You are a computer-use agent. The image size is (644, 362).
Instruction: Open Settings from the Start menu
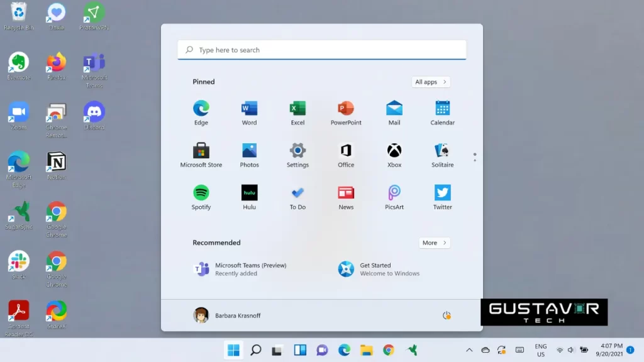point(297,155)
